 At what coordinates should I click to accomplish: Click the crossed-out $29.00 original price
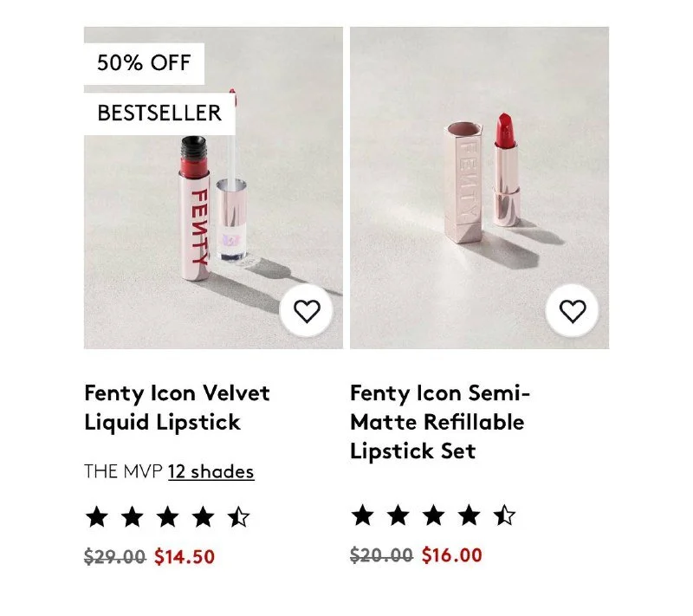tap(115, 556)
